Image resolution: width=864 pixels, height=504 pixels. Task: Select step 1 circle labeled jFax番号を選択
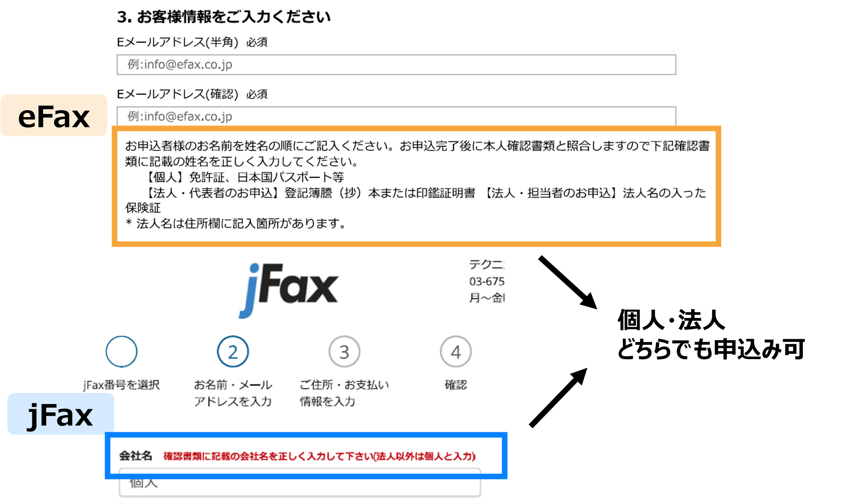(122, 352)
